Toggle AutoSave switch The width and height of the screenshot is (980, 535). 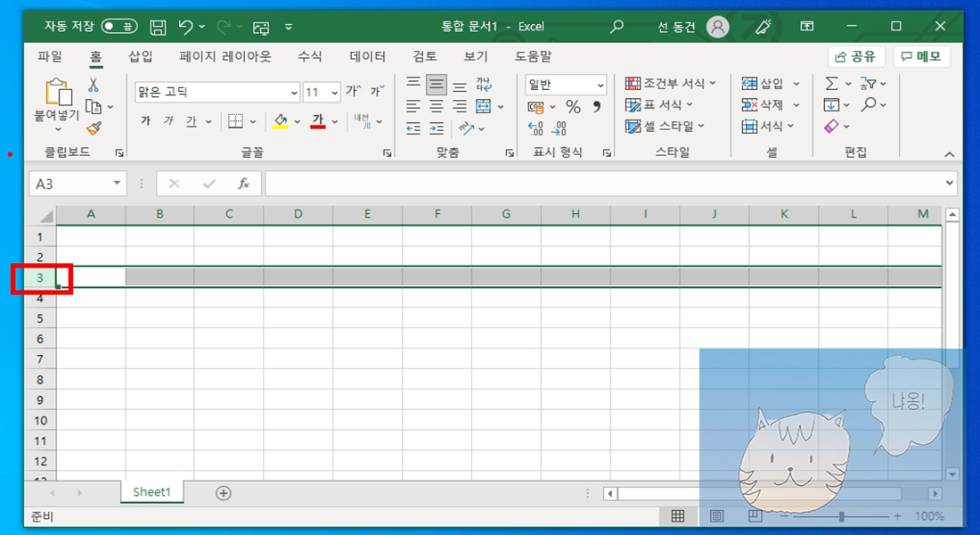pyautogui.click(x=118, y=26)
